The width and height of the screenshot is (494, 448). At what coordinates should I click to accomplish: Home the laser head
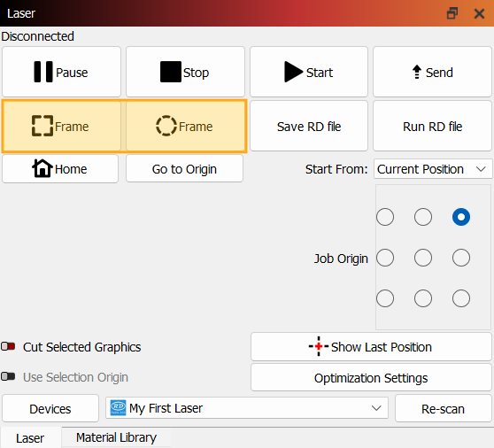[60, 169]
